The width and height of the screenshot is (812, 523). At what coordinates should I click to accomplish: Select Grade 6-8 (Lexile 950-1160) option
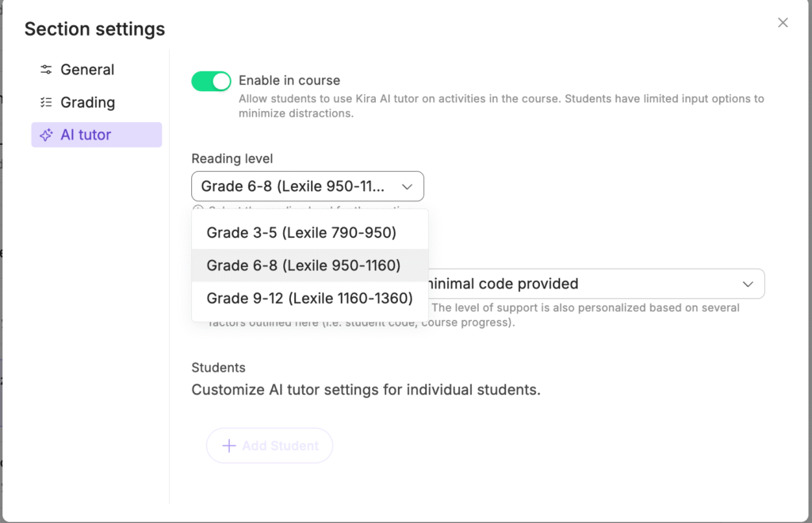[x=304, y=265]
